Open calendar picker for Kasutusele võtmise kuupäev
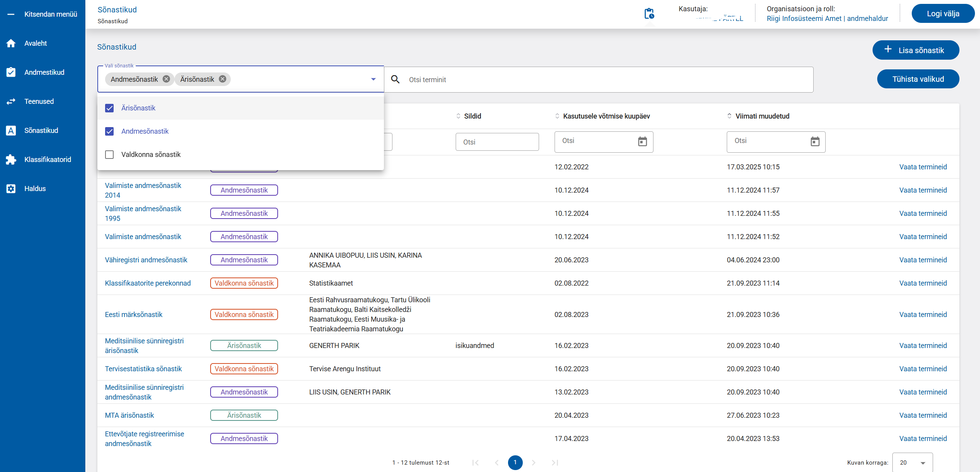 click(642, 141)
